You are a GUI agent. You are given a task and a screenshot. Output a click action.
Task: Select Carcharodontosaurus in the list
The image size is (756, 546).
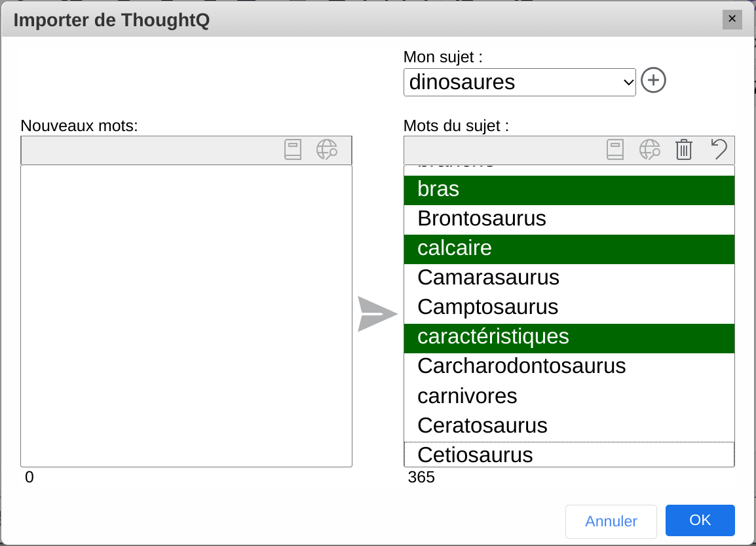point(569,367)
